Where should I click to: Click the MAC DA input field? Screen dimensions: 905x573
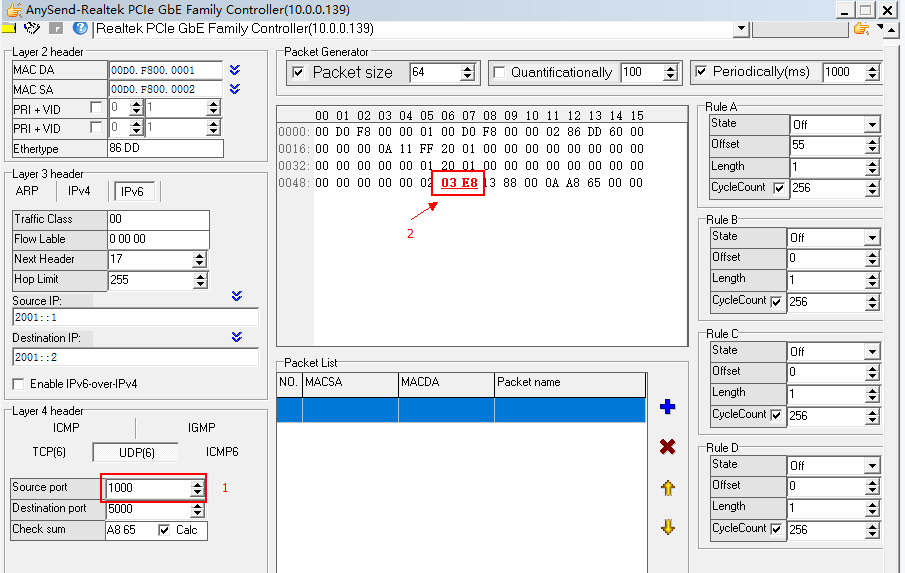(165, 70)
